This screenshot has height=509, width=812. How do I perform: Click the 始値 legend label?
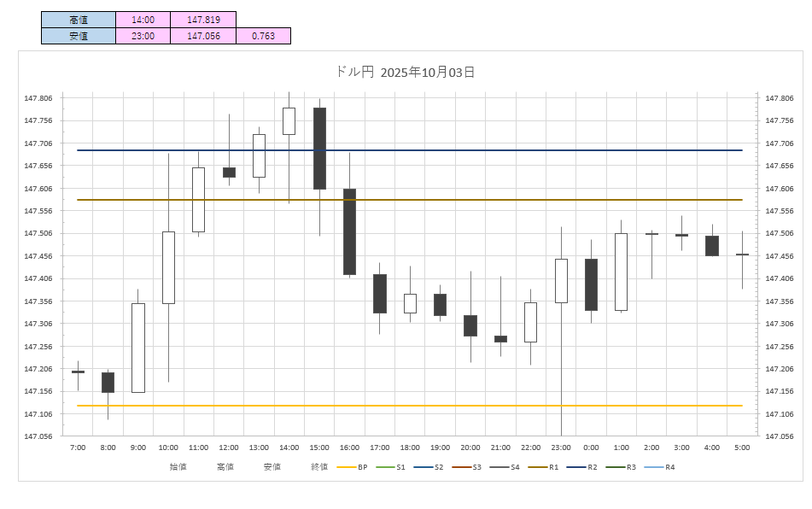(x=178, y=467)
